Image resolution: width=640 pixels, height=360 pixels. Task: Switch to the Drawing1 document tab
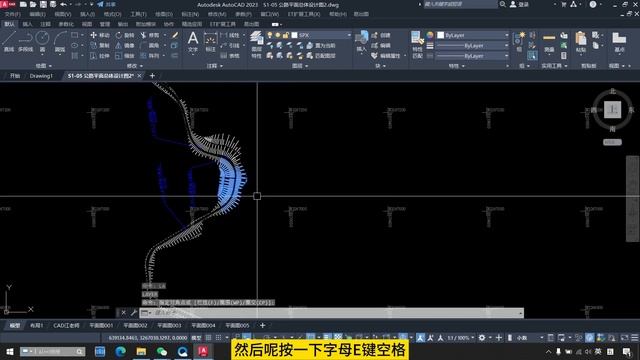click(41, 76)
